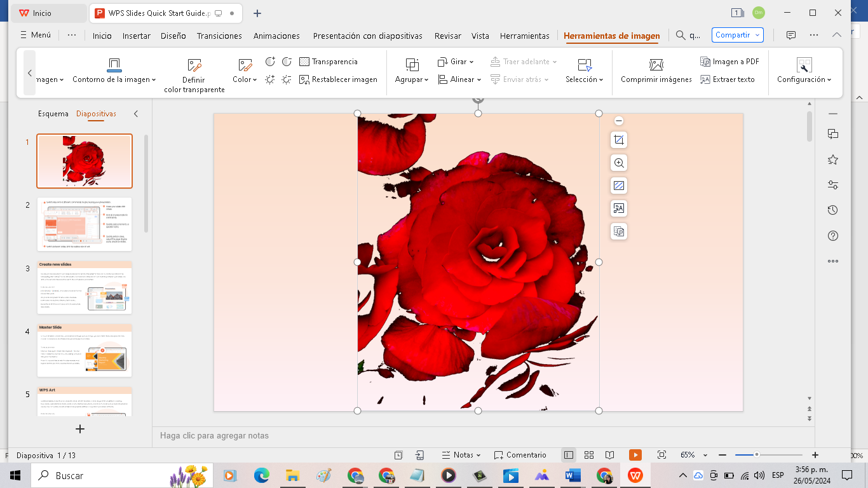Image resolution: width=868 pixels, height=488 pixels.
Task: Select slide 3 thumbnail Create new slides
Action: coord(85,287)
